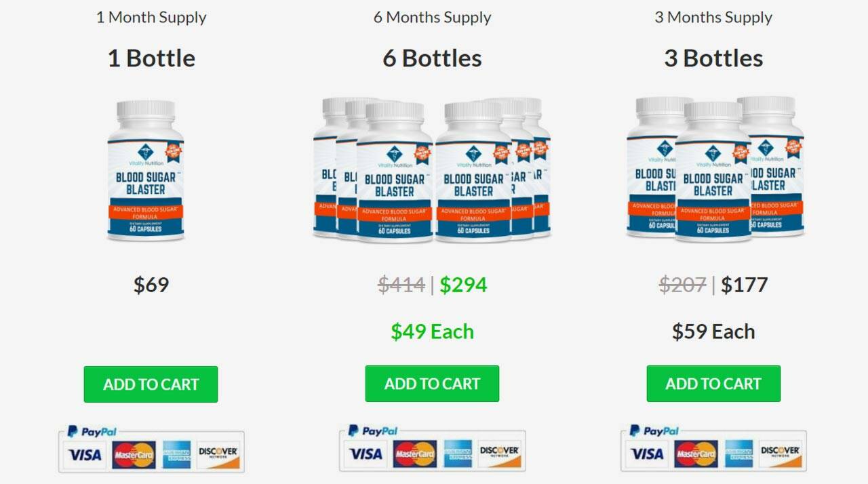The width and height of the screenshot is (868, 484).
Task: Click the six bottles product image
Action: (x=432, y=169)
